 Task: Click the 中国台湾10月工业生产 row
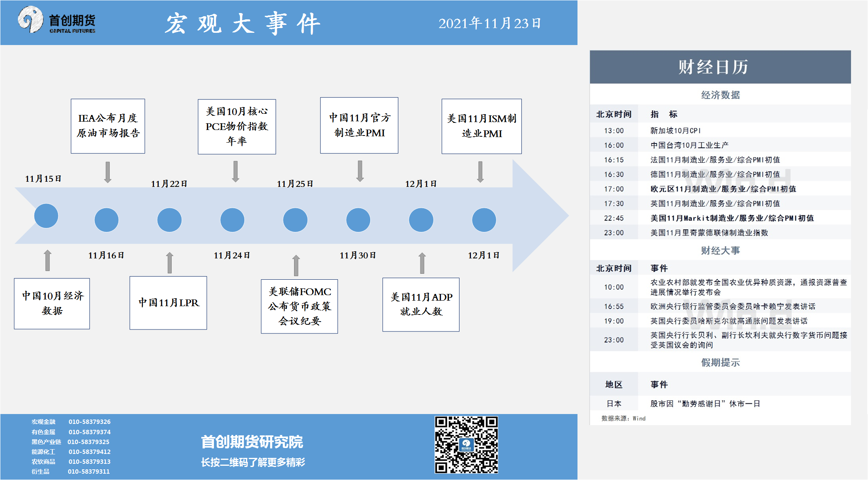(x=720, y=145)
